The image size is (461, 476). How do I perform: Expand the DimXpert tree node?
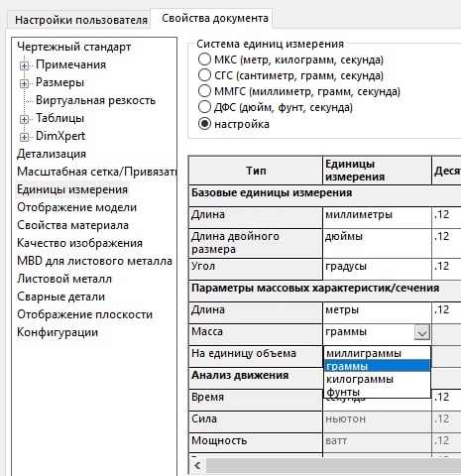[24, 137]
